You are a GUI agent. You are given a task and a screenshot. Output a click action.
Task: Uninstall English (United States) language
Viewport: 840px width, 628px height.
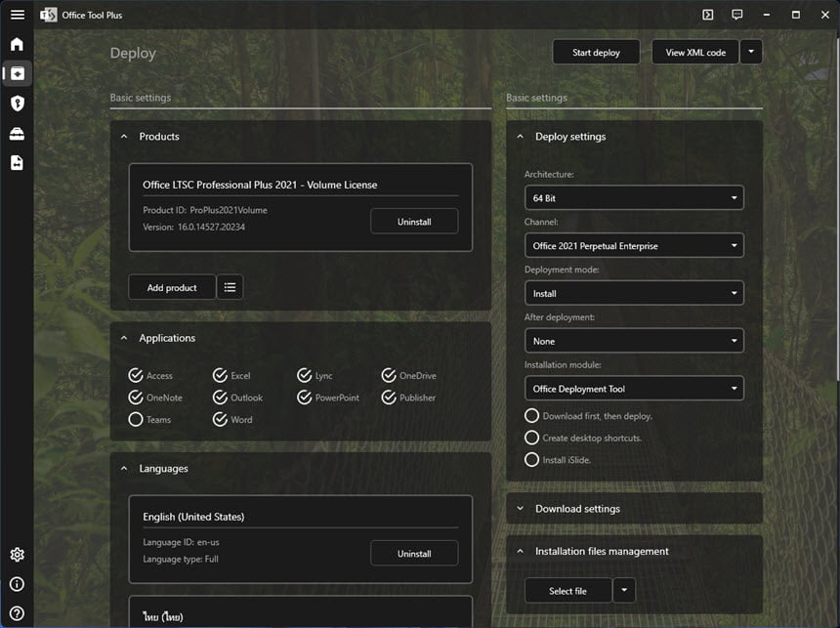tap(414, 553)
